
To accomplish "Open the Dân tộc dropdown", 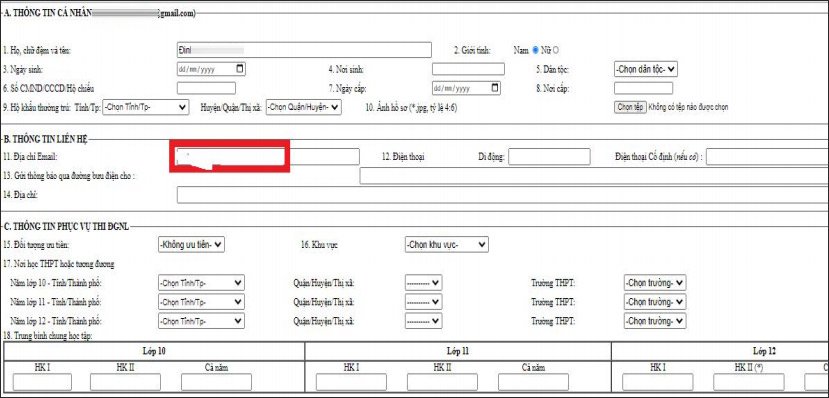I will point(646,69).
